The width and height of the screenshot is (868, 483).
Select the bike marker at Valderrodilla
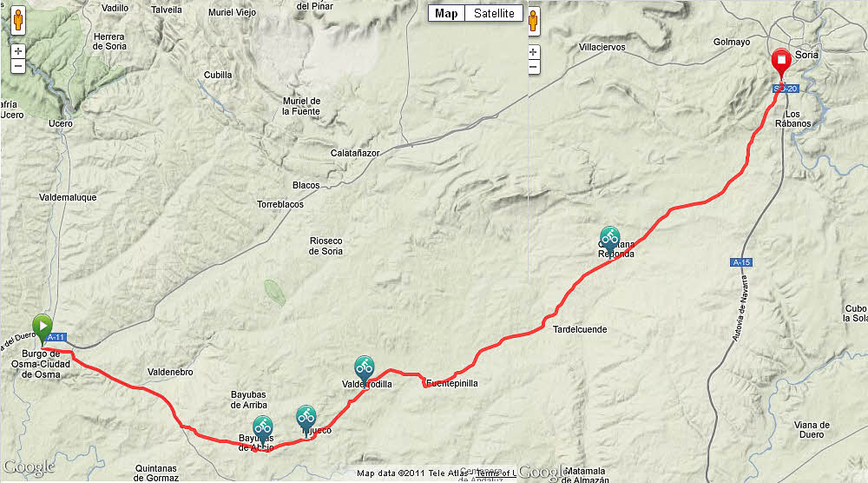pos(365,370)
